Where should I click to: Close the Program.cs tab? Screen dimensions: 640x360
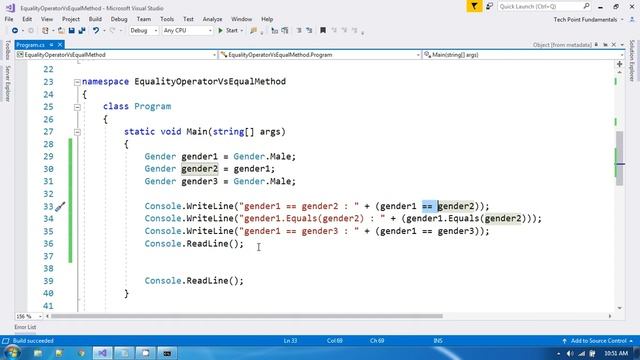[60, 45]
